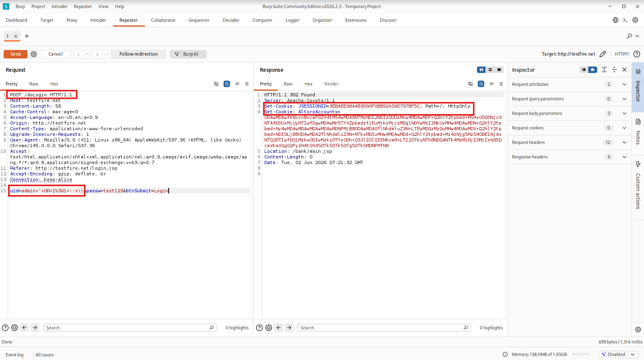The width and height of the screenshot is (644, 360).
Task: Open the terminal-style icon in top bar
Action: tap(625, 20)
